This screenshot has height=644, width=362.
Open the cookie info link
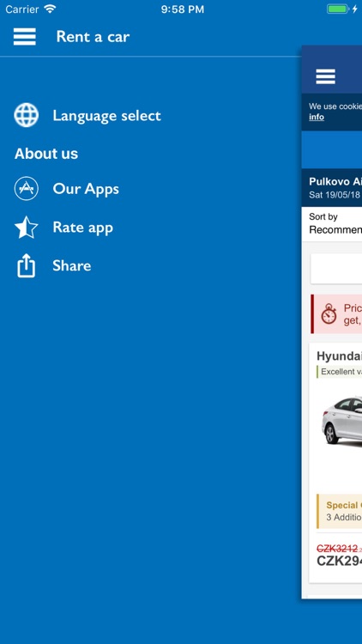(x=317, y=117)
